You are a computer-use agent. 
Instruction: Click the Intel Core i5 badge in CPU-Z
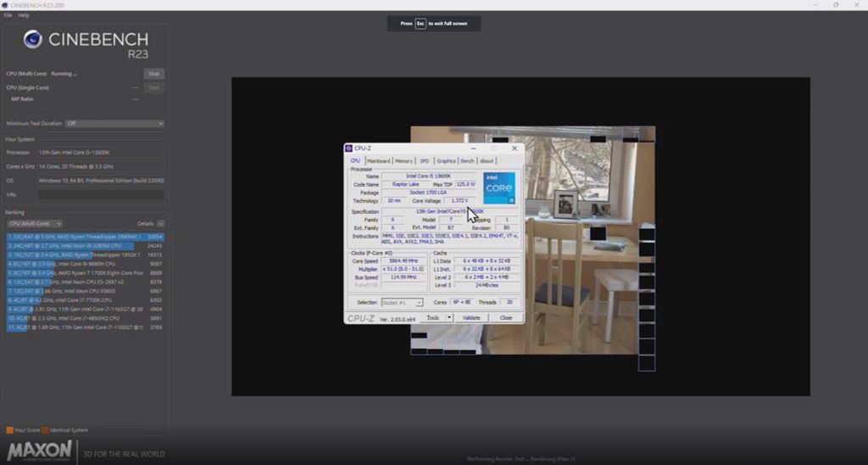tap(499, 188)
